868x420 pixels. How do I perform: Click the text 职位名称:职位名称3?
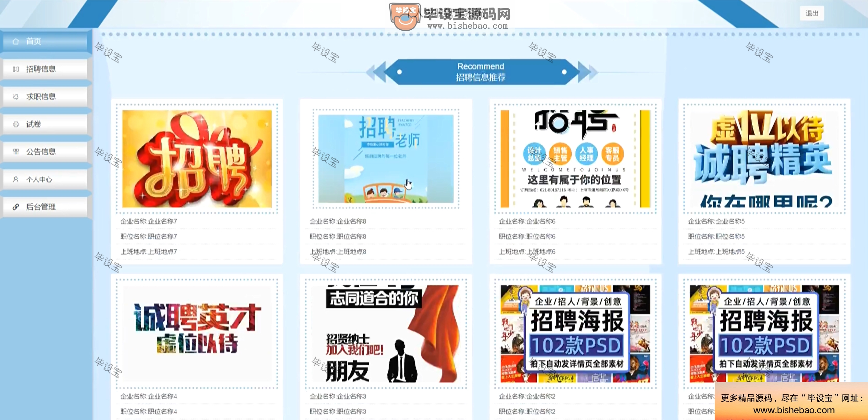pyautogui.click(x=338, y=411)
